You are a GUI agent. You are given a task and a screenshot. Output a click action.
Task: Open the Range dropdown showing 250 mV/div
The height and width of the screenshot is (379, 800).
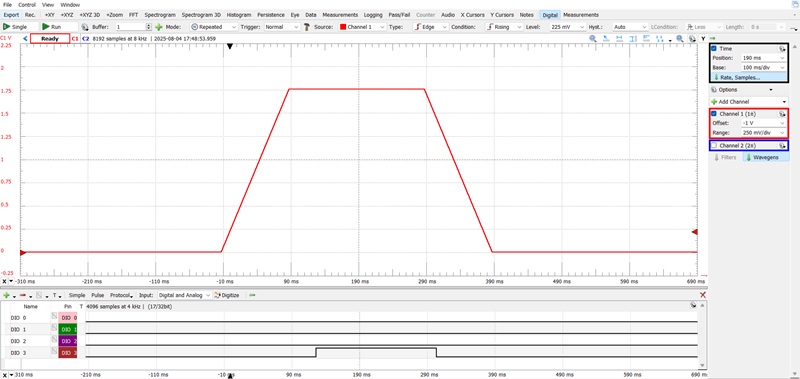coord(764,133)
